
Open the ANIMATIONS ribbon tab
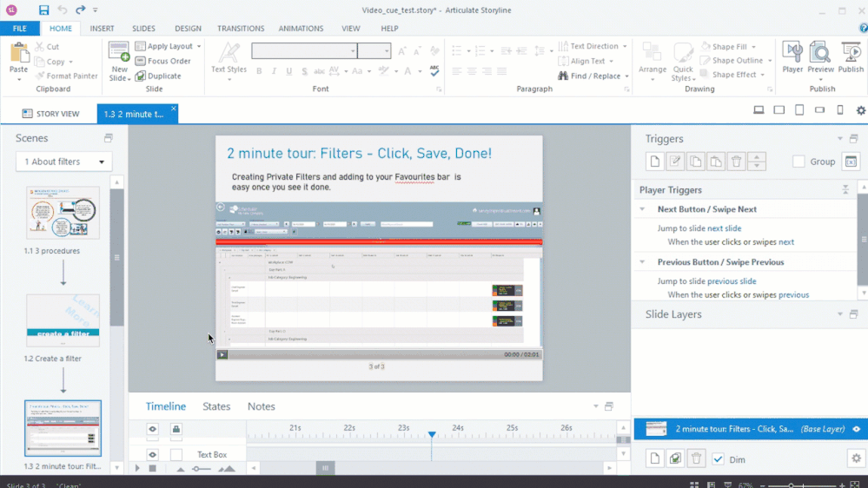pyautogui.click(x=301, y=28)
